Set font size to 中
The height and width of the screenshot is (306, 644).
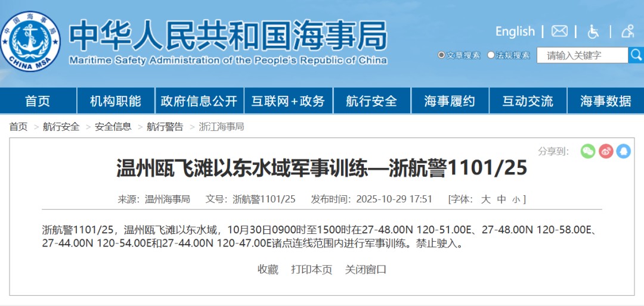501,199
